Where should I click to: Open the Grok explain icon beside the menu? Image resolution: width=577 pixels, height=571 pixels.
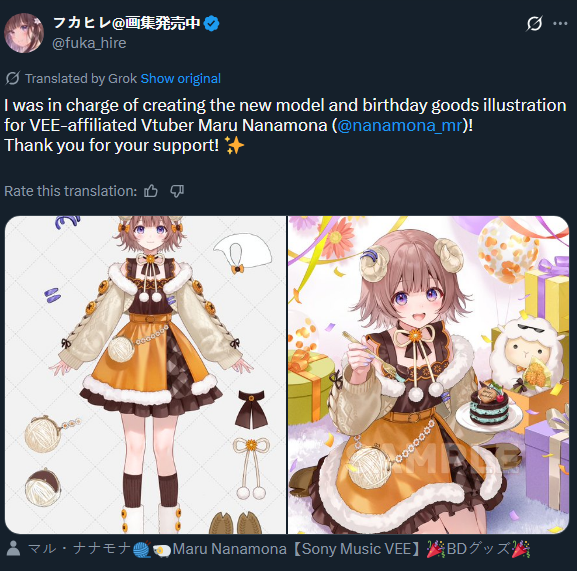(x=534, y=24)
